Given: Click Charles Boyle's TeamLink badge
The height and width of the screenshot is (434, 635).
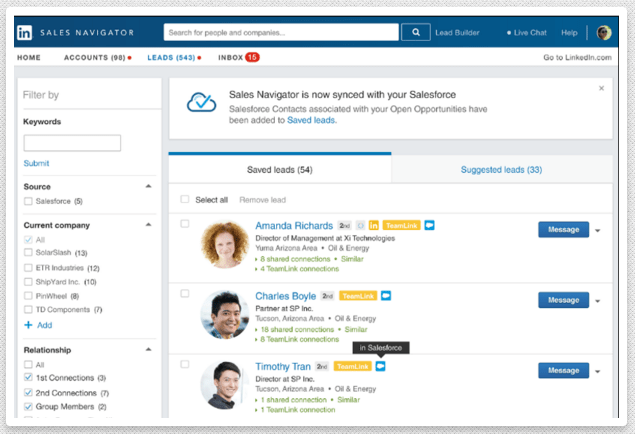Looking at the screenshot, I should pyautogui.click(x=358, y=296).
